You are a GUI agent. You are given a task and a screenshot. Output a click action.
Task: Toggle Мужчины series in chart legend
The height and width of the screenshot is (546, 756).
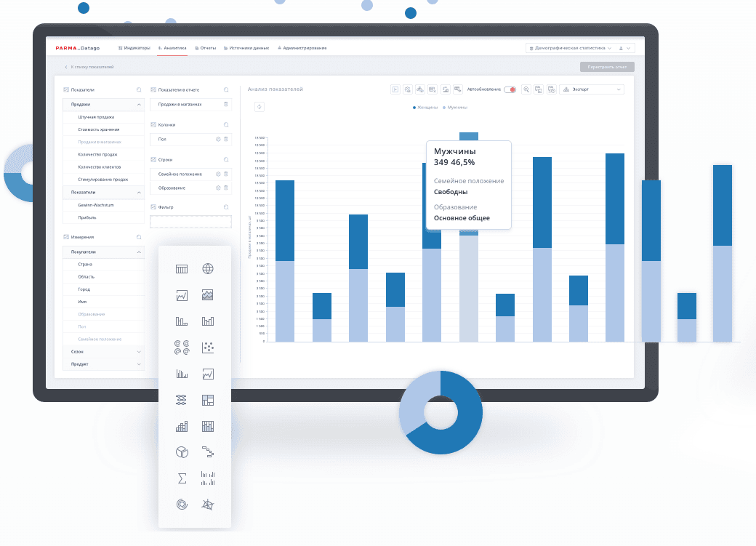pyautogui.click(x=456, y=107)
